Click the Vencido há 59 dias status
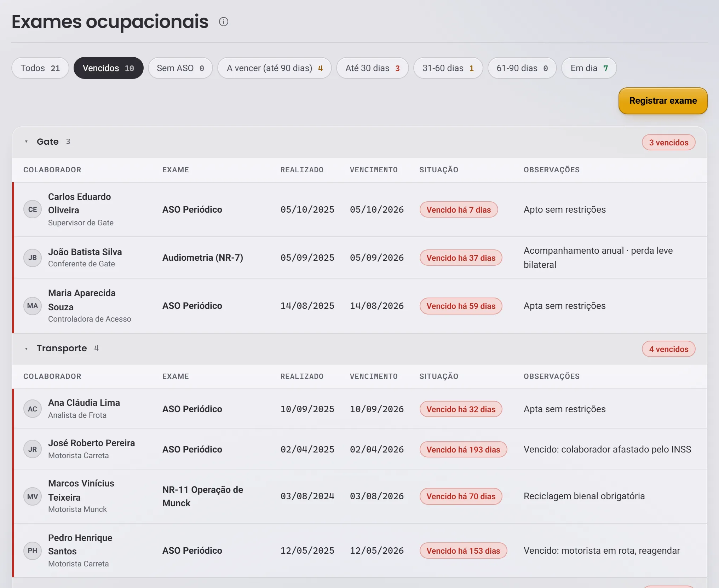Image resolution: width=719 pixels, height=588 pixels. [x=461, y=306]
